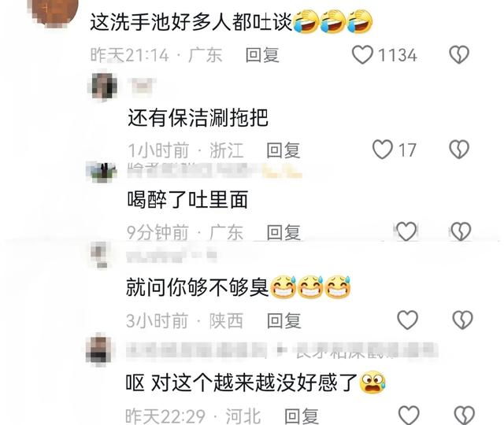Reply to the 河北 comment
Image resolution: width=504 pixels, height=425 pixels.
(302, 416)
